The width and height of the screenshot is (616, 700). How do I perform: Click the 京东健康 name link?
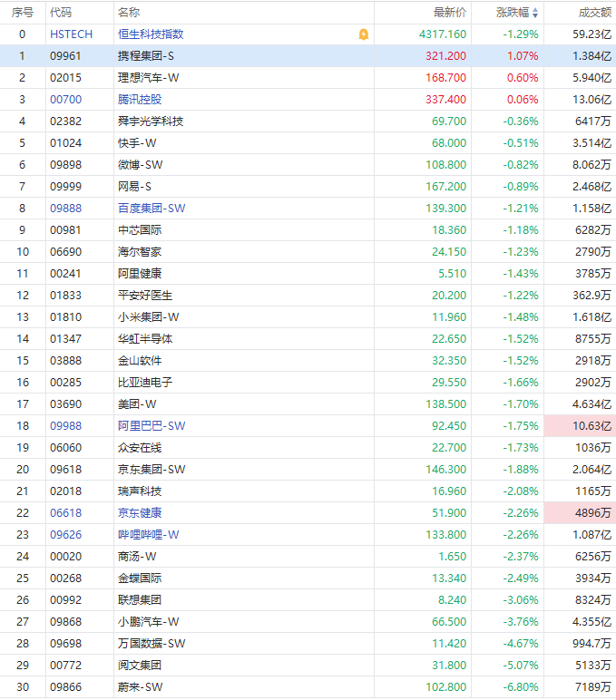pos(140,513)
